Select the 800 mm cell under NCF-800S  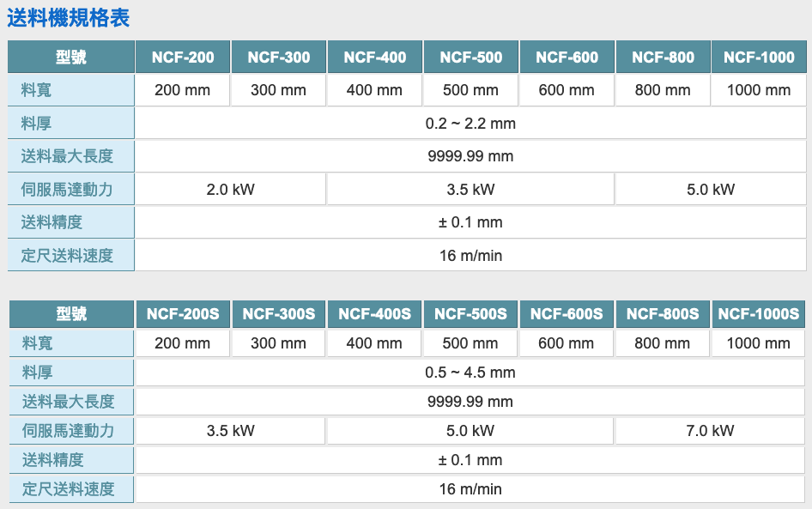pos(663,343)
